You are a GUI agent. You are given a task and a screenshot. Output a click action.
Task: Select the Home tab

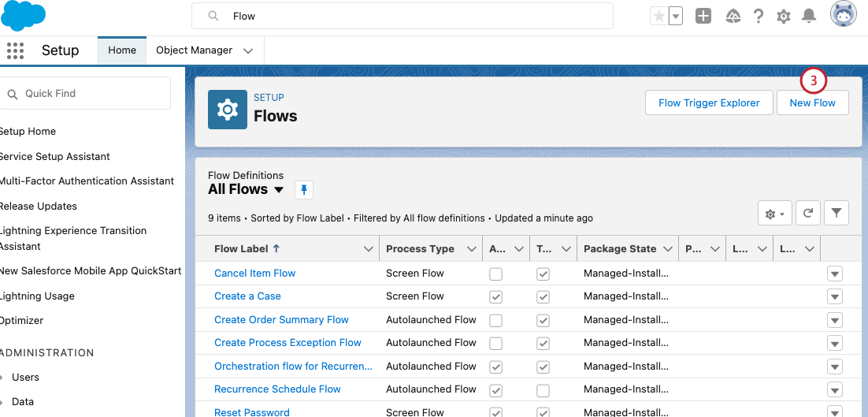point(122,50)
